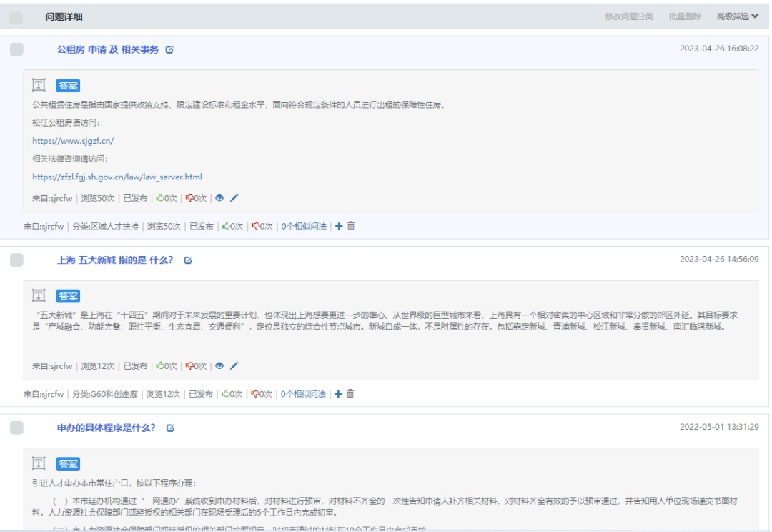Click 答案 tag in 五大新城 answer
The height and width of the screenshot is (532, 772).
tap(68, 296)
